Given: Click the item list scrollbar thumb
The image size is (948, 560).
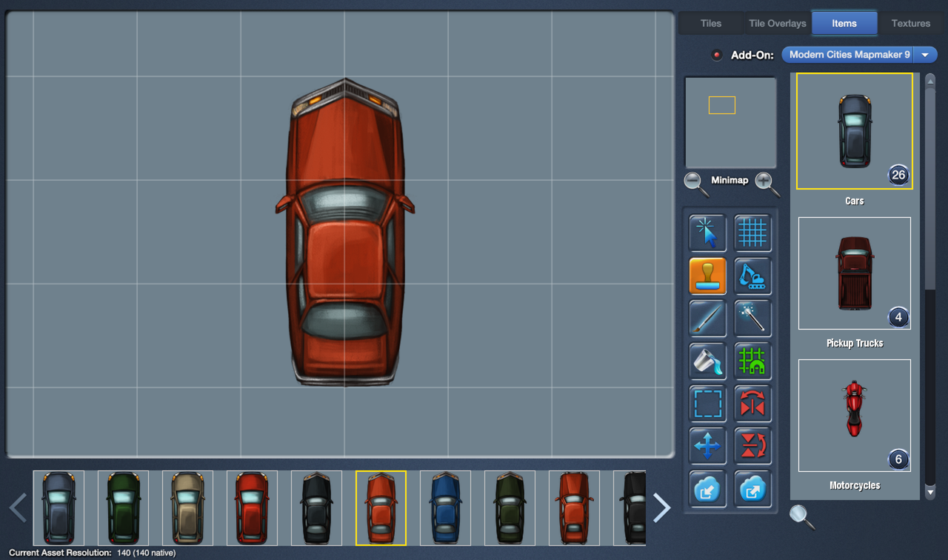Looking at the screenshot, I should (x=930, y=188).
